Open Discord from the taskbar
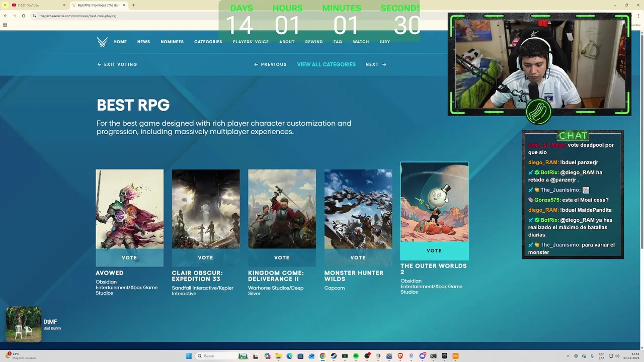The height and width of the screenshot is (362, 644). tap(423, 356)
